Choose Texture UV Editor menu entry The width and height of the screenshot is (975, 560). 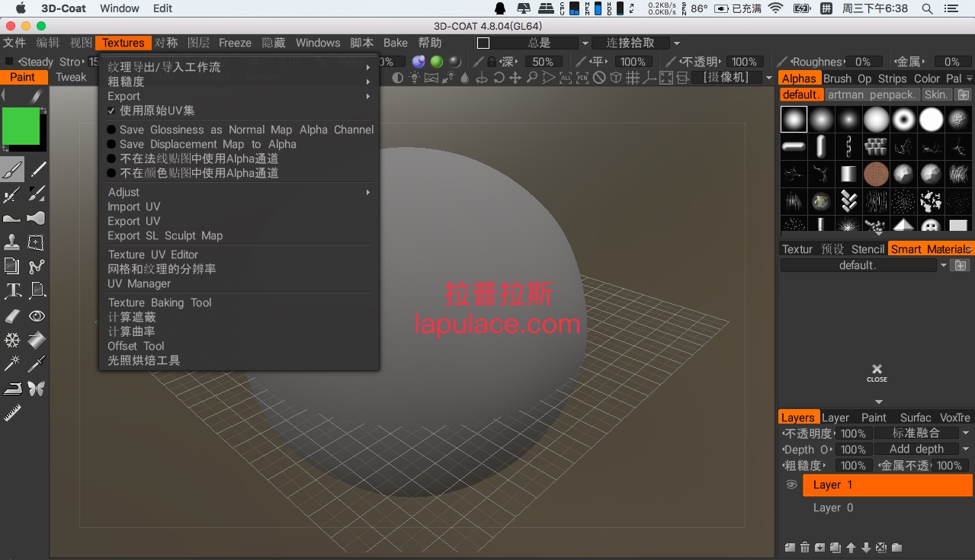(153, 254)
